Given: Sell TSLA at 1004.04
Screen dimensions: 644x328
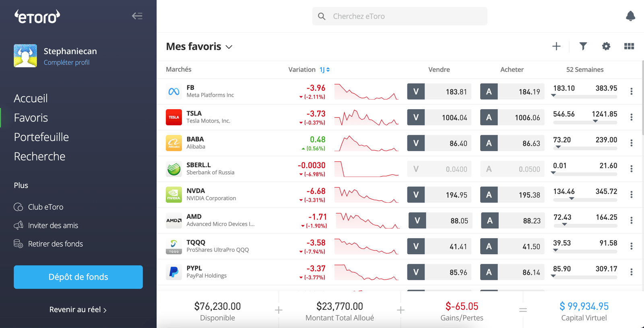Looking at the screenshot, I should 439,117.
